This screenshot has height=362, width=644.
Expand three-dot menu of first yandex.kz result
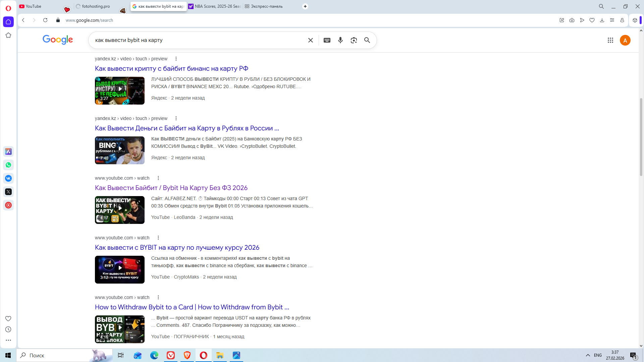(x=176, y=59)
